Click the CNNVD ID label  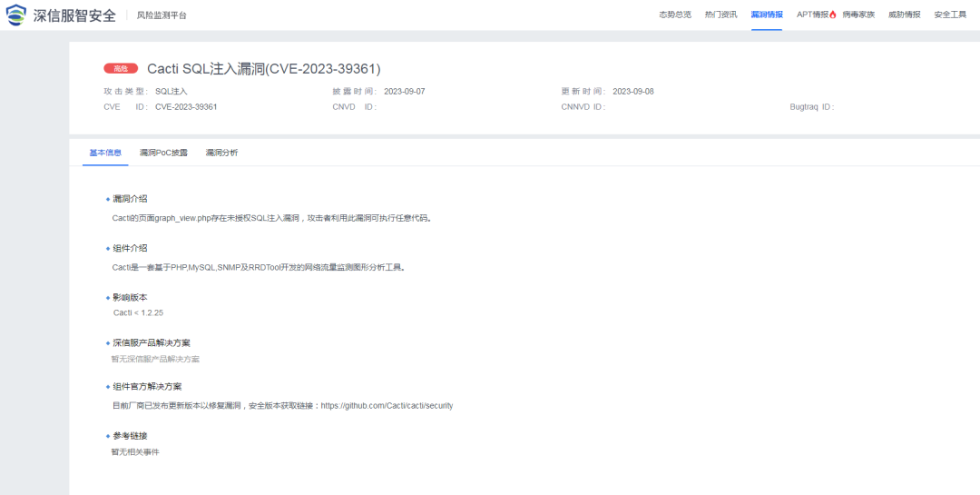[x=583, y=107]
